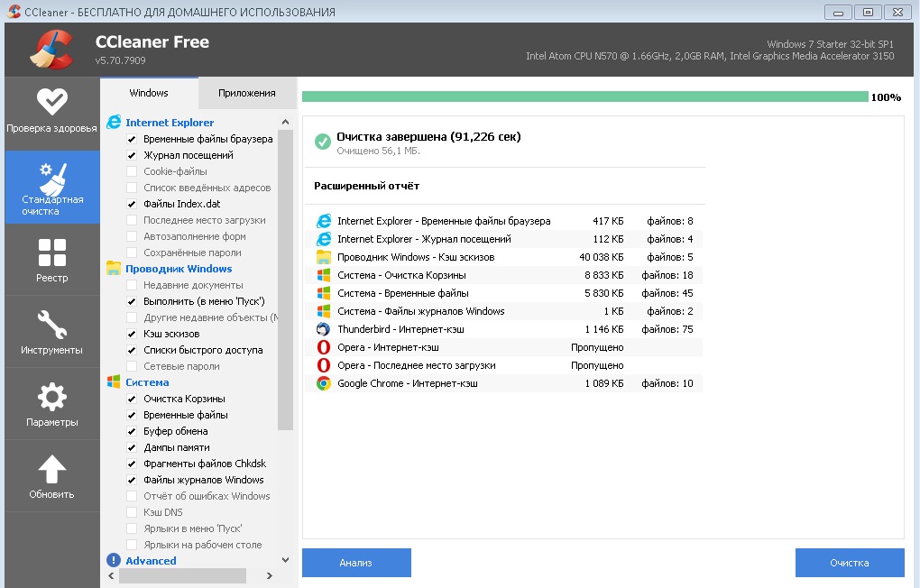Screen dimensions: 920x588
Task: Select the 'Google Chrome - Интернет-кэш' row text
Action: coord(407,383)
